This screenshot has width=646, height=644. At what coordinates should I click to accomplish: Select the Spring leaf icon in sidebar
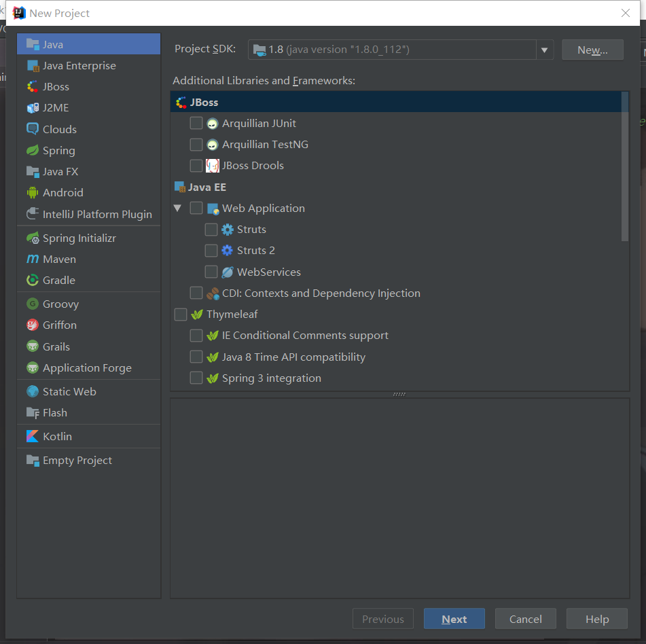(33, 151)
